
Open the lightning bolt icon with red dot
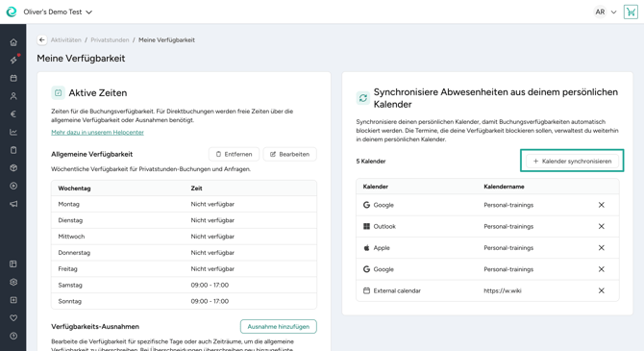pos(13,60)
